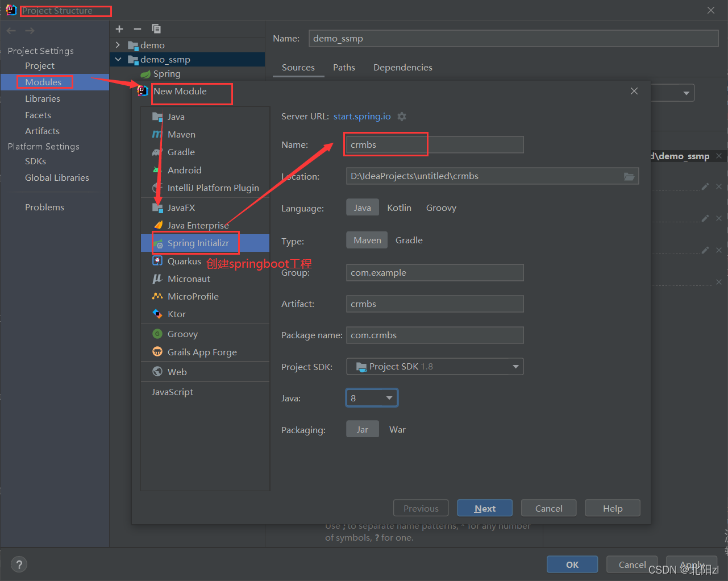Select Spring Initializr icon
Viewport: 728px width, 581px height.
(158, 243)
